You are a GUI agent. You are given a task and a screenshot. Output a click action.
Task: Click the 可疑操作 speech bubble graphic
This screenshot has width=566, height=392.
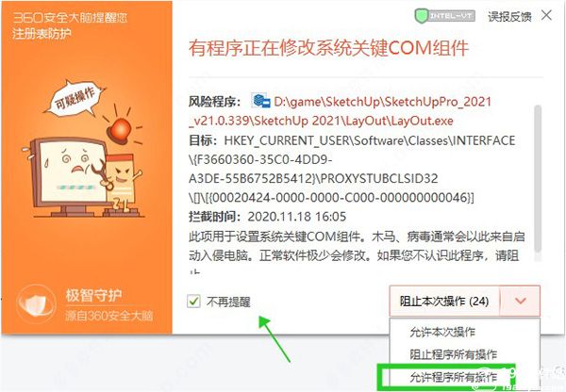75,98
